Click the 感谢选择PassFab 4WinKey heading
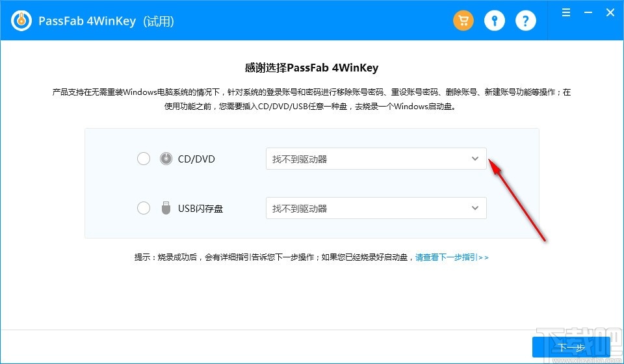Viewport: 624px width, 364px height. (x=311, y=68)
